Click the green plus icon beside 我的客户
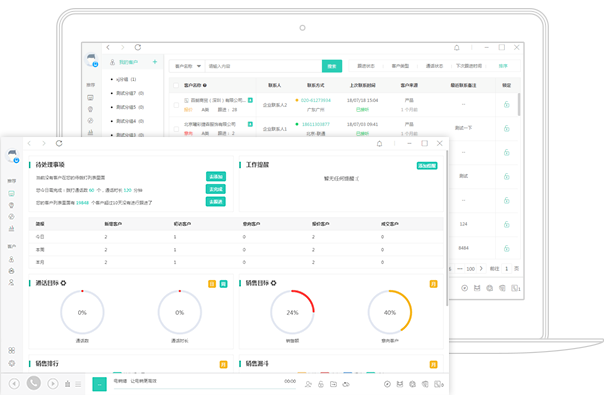Viewport: 604px width, 395px height. click(154, 62)
